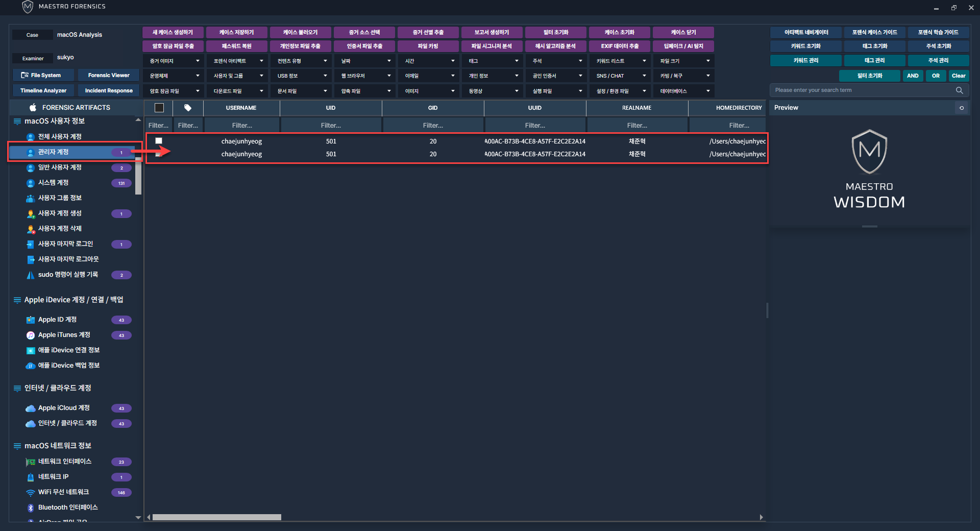The height and width of the screenshot is (531, 980).
Task: Select WiFi 무선 네트워크 in the sidebar
Action: tap(63, 492)
